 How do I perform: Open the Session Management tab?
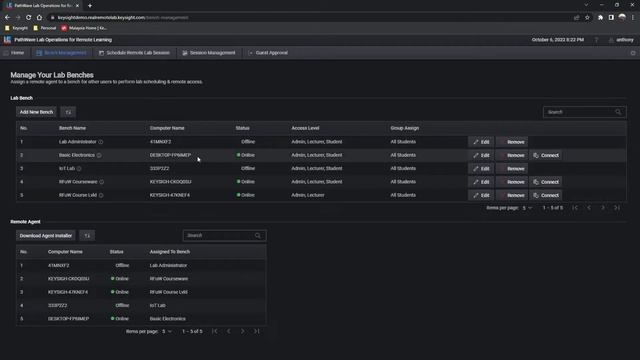(209, 53)
